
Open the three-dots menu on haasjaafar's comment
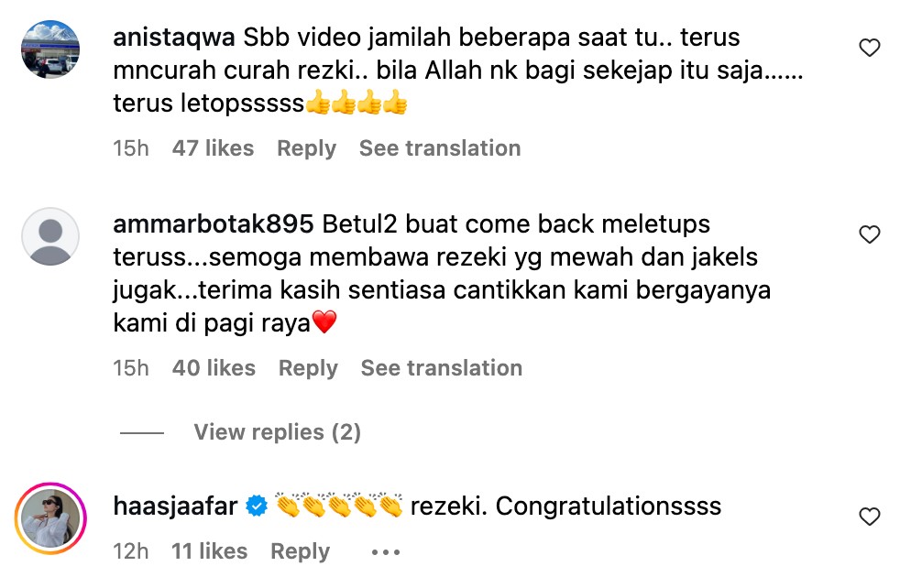coord(385,552)
